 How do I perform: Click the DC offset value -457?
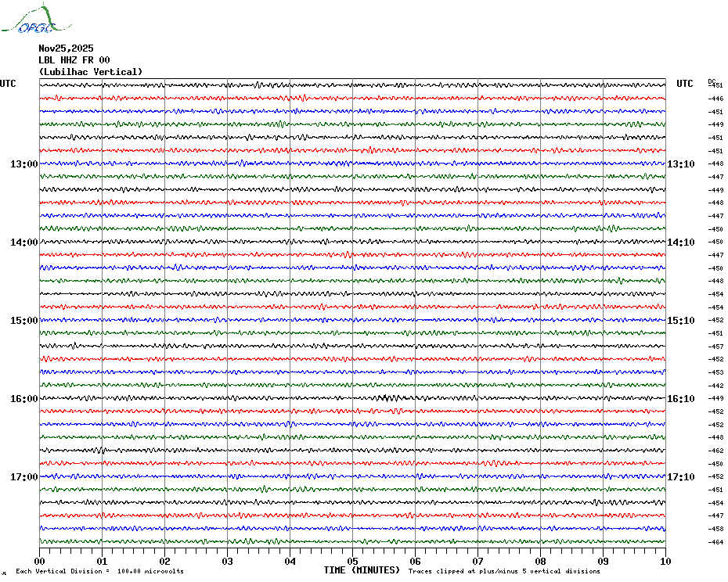[x=715, y=347]
